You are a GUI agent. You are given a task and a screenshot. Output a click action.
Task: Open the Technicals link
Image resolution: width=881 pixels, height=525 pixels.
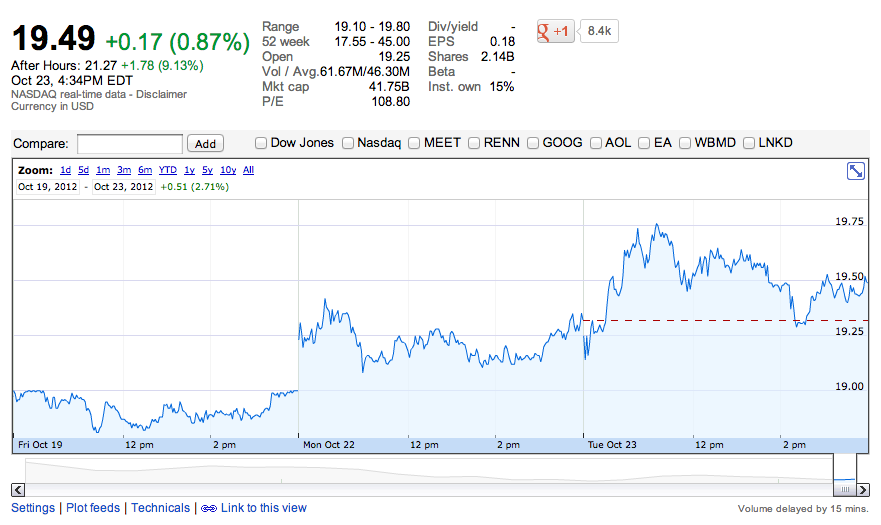161,508
